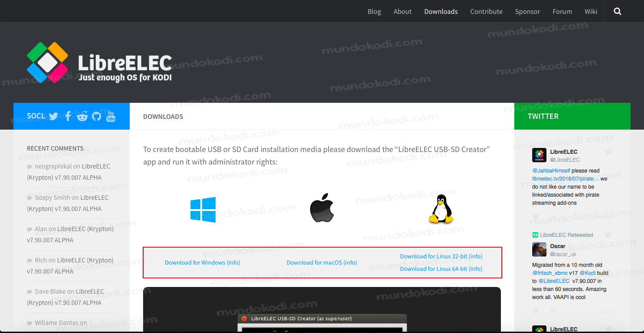This screenshot has height=333, width=644.
Task: Click @JahbaHimself mention in tweet
Action: tap(551, 171)
